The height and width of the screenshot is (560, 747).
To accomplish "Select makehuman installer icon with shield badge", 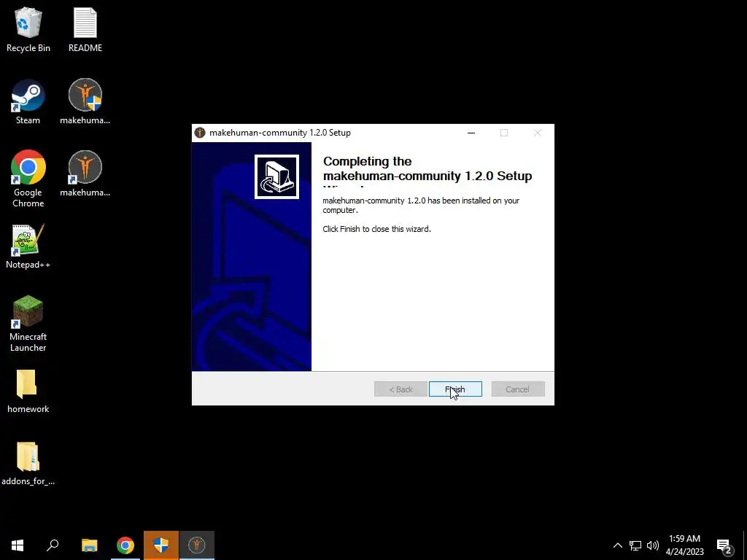I will 85,102.
